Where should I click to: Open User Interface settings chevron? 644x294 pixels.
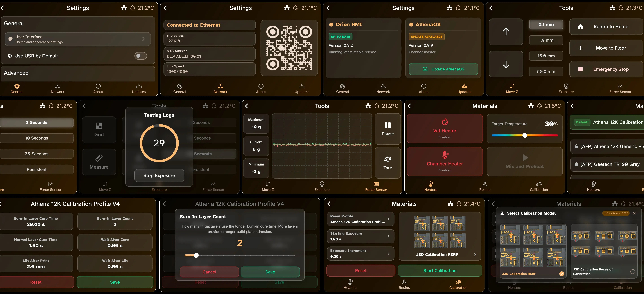click(144, 39)
